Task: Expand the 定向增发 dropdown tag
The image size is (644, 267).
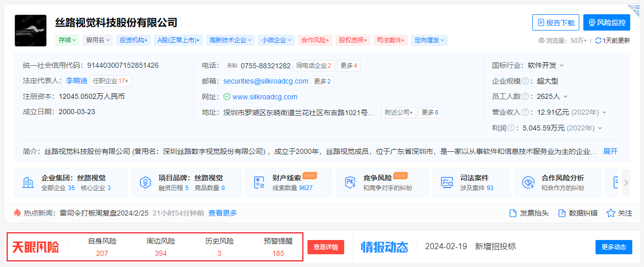Action: tap(429, 40)
